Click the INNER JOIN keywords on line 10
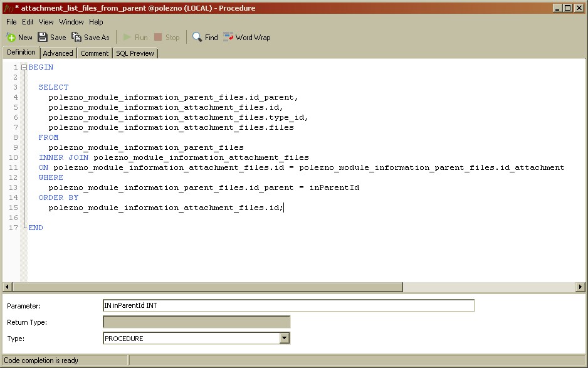Image resolution: width=588 pixels, height=368 pixels. pos(63,157)
